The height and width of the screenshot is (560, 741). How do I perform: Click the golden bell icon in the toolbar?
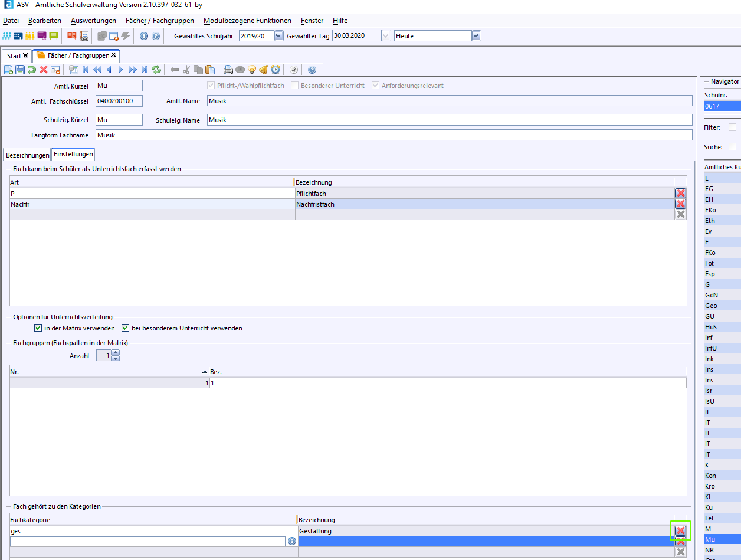(264, 70)
